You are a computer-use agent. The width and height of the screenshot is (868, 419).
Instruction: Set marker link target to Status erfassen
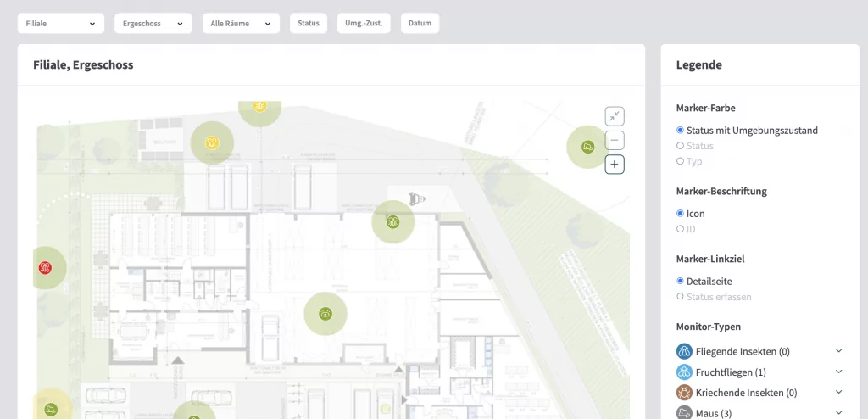click(681, 297)
